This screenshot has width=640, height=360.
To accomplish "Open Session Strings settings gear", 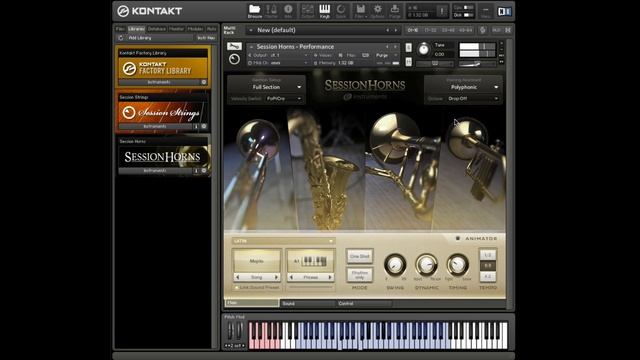I will pyautogui.click(x=204, y=126).
